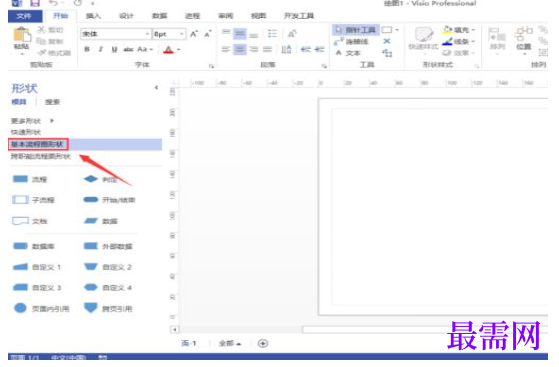Pick the Decision (判定) diamond shape

tap(100, 179)
